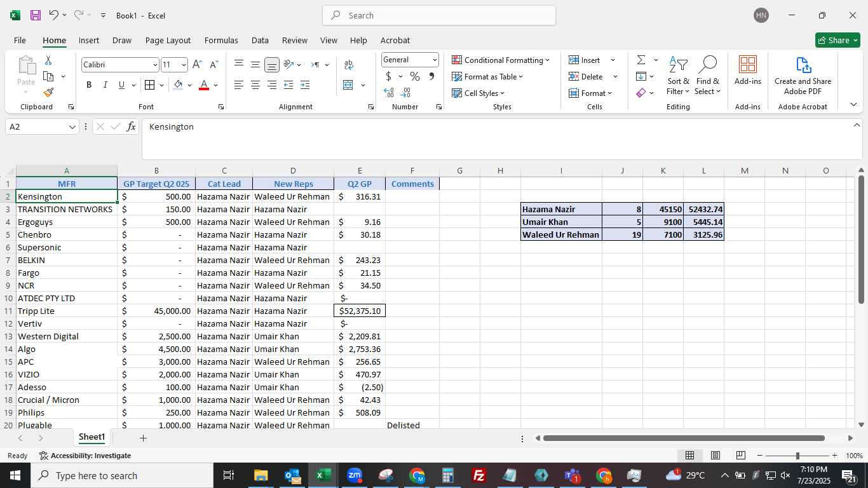Click the Save icon in title bar
Image resolution: width=868 pixels, height=488 pixels.
click(36, 15)
